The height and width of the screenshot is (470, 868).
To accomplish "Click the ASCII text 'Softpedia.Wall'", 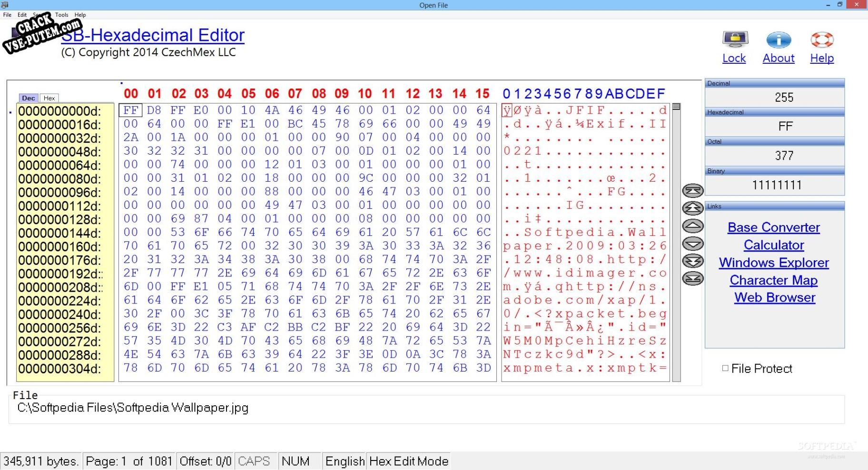I will click(595, 232).
